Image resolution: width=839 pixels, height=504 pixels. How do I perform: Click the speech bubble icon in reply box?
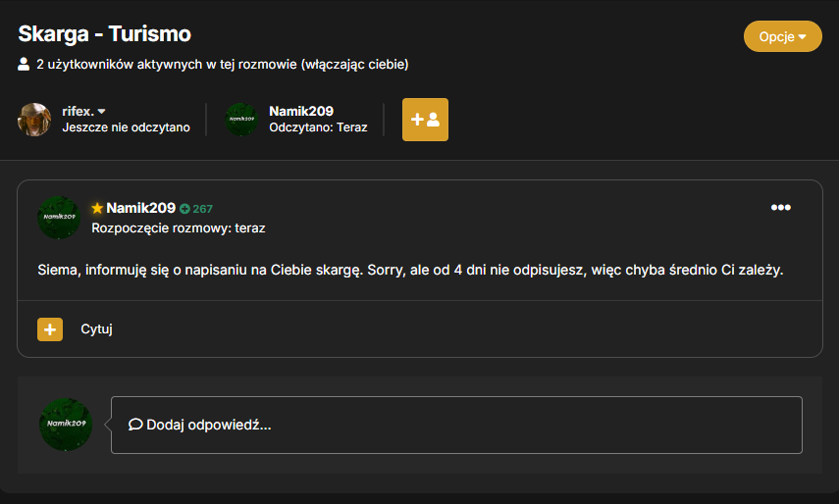pos(135,425)
